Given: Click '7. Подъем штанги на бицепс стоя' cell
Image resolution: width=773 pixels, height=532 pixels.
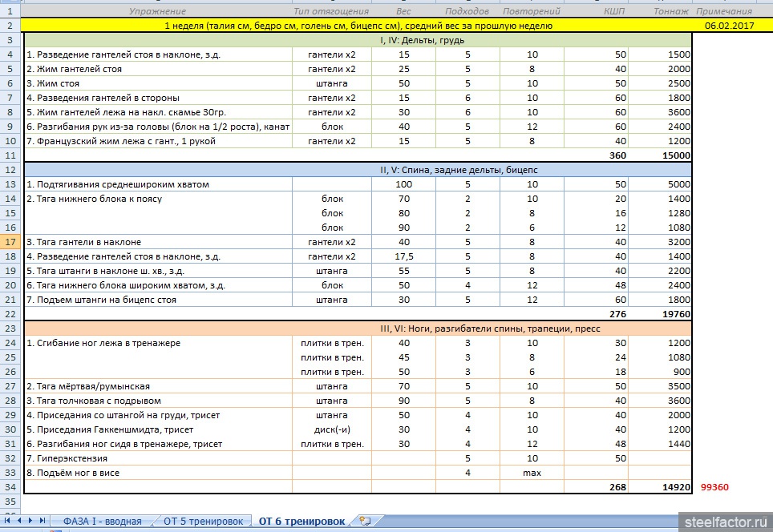Looking at the screenshot, I should [158, 300].
